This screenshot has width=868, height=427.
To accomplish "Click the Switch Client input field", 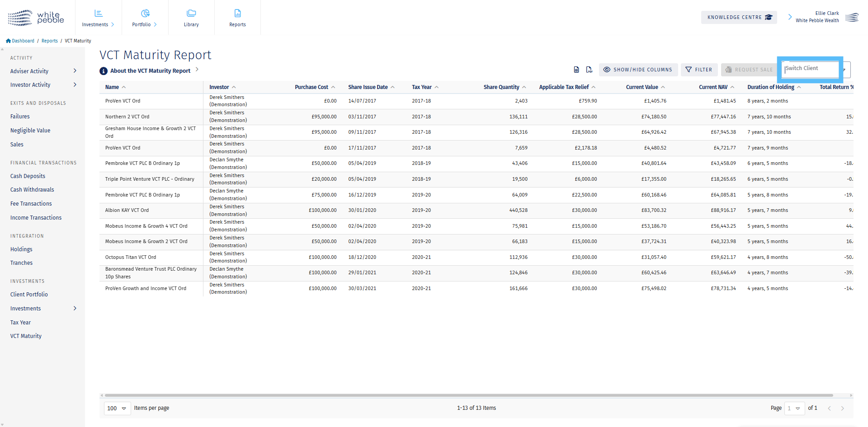I will click(x=810, y=69).
